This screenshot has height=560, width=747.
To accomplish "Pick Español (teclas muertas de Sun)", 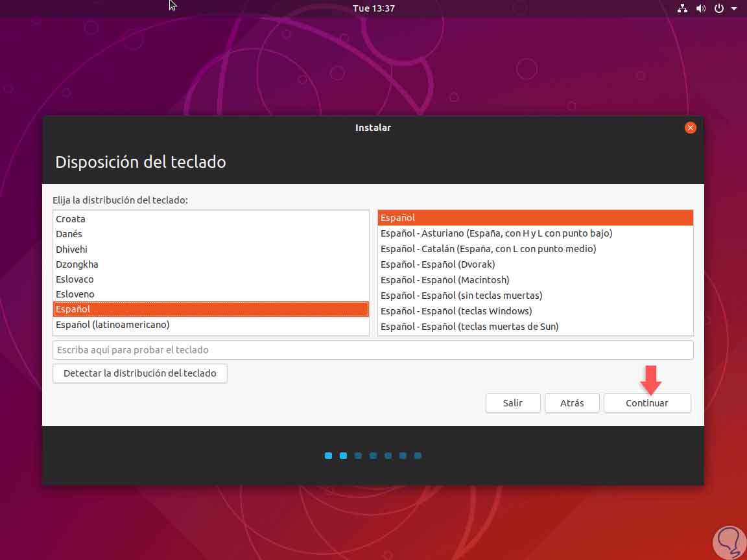I will coord(535,327).
